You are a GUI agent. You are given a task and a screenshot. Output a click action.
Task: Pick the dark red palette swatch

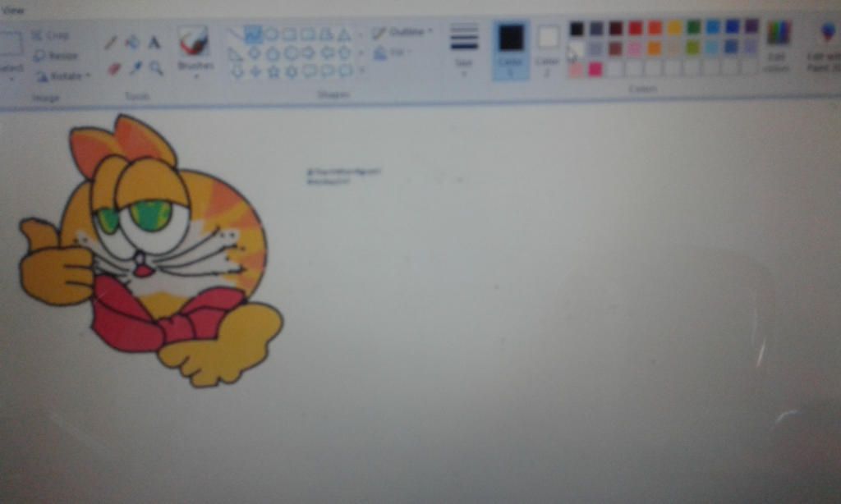click(x=616, y=28)
